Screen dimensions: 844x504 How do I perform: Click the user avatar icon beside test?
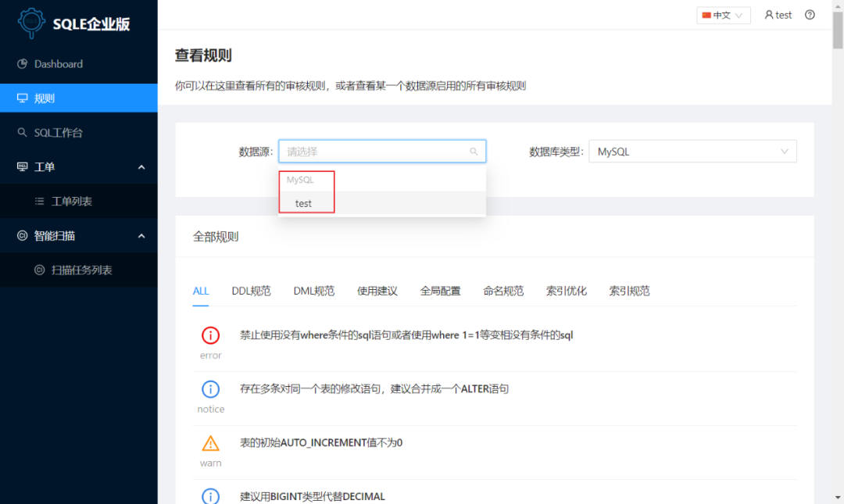[769, 15]
